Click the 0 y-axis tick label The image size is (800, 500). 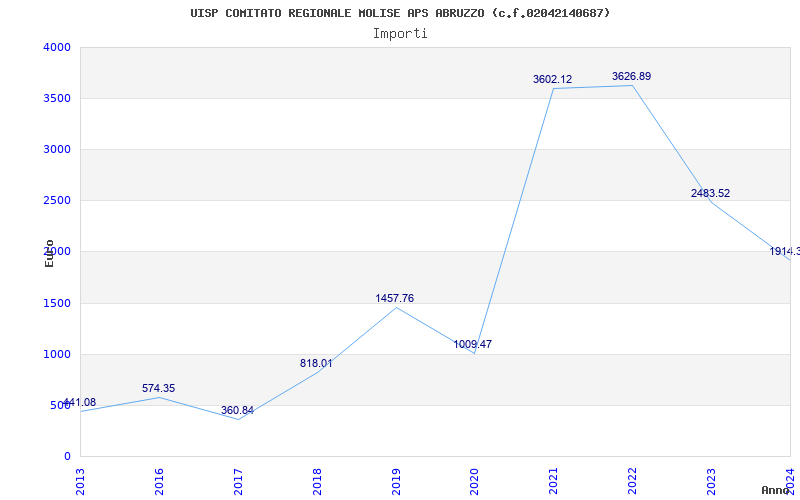pyautogui.click(x=67, y=457)
